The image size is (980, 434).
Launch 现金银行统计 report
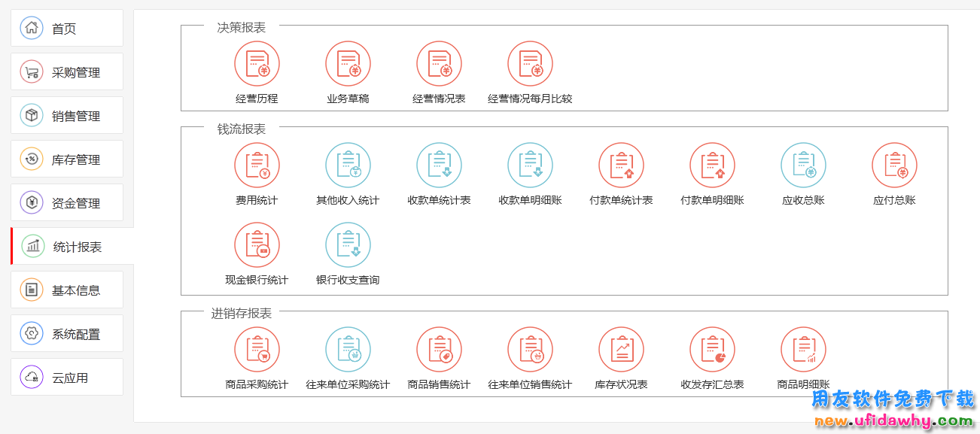(257, 245)
